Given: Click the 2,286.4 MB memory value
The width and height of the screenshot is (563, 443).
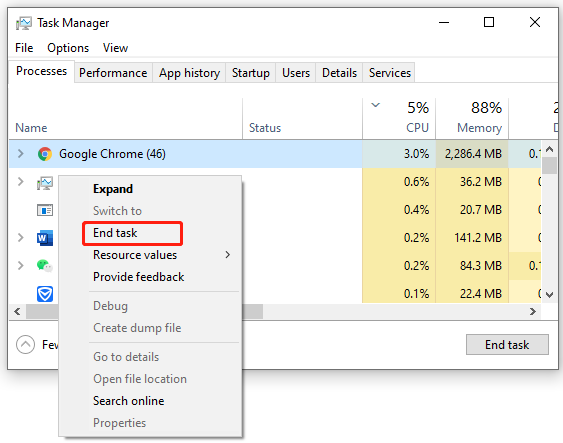Looking at the screenshot, I should click(x=473, y=154).
